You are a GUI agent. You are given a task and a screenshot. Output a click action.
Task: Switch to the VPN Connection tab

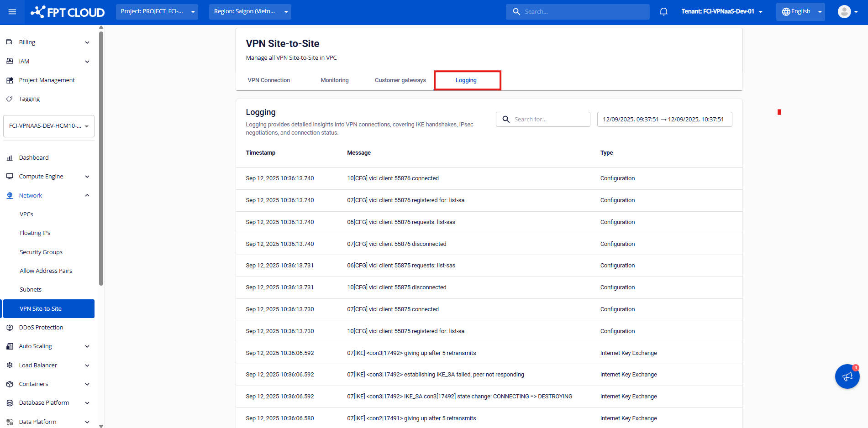point(268,80)
